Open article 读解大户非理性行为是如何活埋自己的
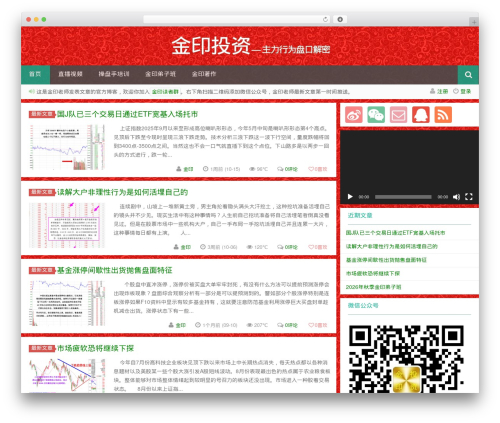The width and height of the screenshot is (500, 423). click(122, 192)
